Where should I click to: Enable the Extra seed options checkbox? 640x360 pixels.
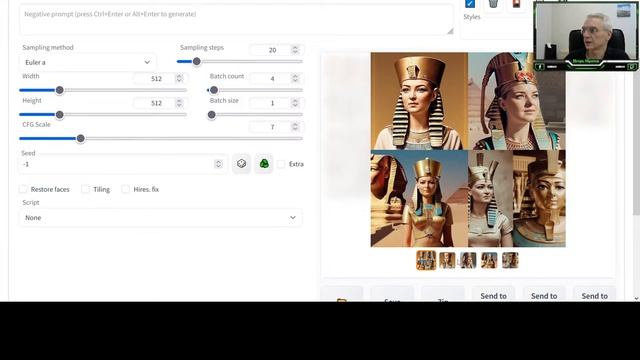coord(281,164)
